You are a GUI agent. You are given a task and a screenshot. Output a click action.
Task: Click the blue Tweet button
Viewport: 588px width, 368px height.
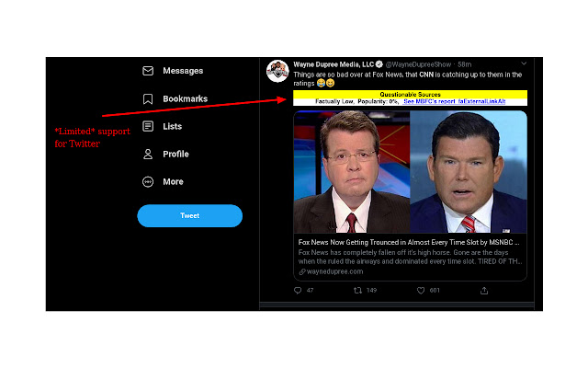click(190, 215)
